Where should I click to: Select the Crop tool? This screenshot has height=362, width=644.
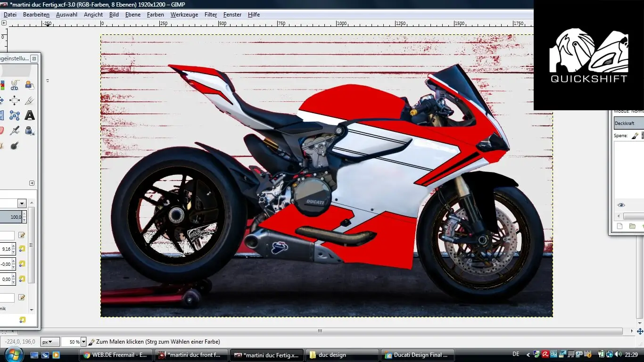[29, 100]
